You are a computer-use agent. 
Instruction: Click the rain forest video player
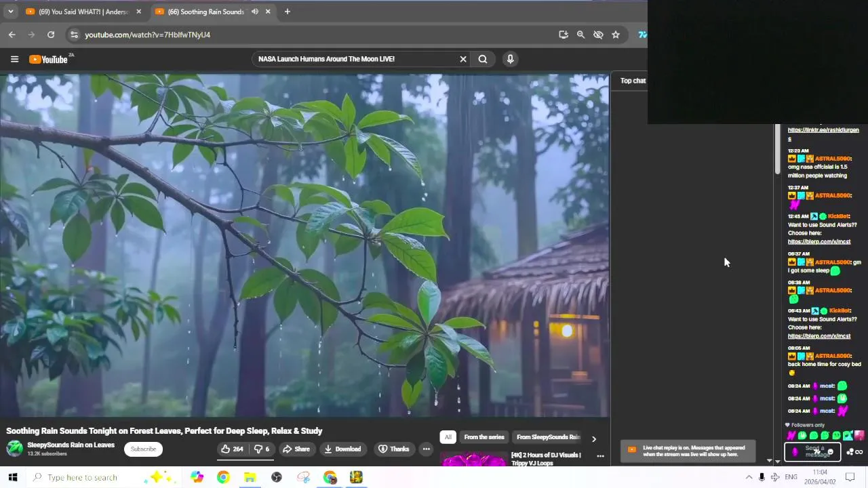304,245
